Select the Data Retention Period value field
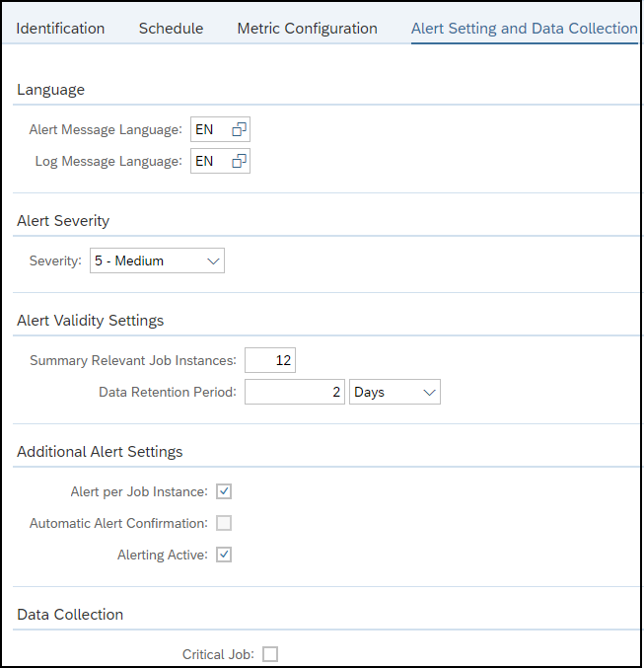The width and height of the screenshot is (644, 668). (x=295, y=392)
